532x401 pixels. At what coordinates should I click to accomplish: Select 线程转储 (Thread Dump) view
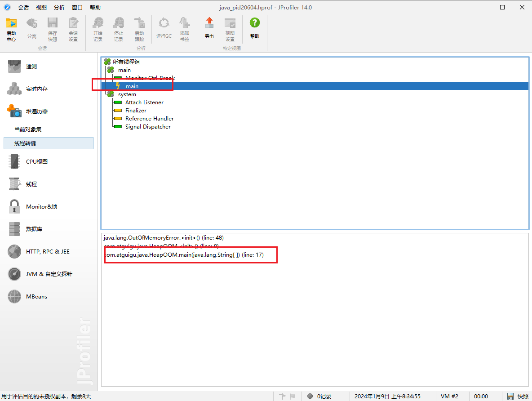click(x=49, y=143)
